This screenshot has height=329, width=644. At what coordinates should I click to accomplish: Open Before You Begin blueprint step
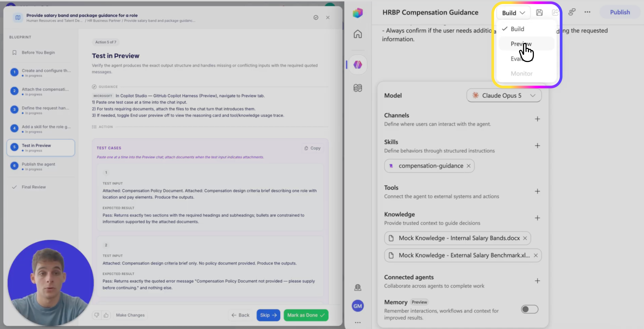coord(41,53)
